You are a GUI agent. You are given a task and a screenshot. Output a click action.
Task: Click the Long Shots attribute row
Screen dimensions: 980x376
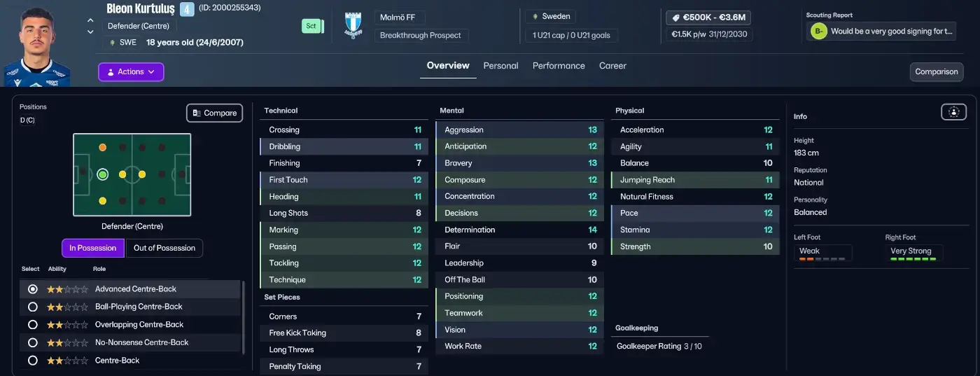pos(344,213)
